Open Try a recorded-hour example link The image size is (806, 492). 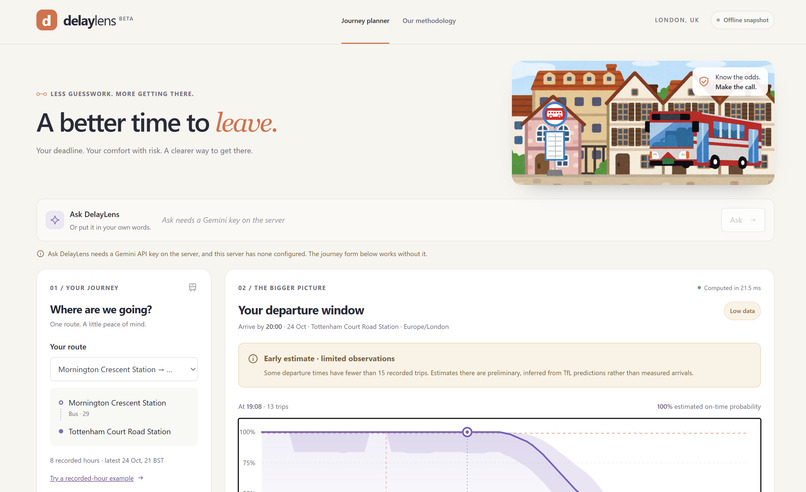96,478
